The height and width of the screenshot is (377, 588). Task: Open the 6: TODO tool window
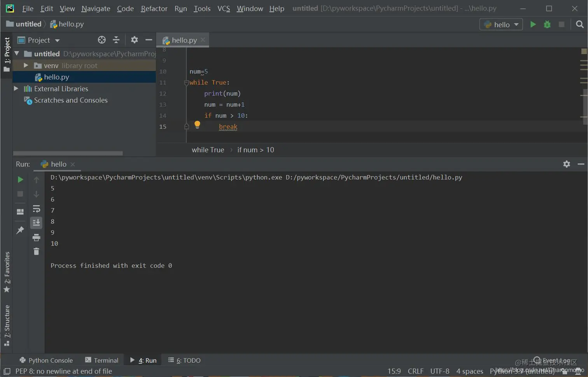point(184,360)
